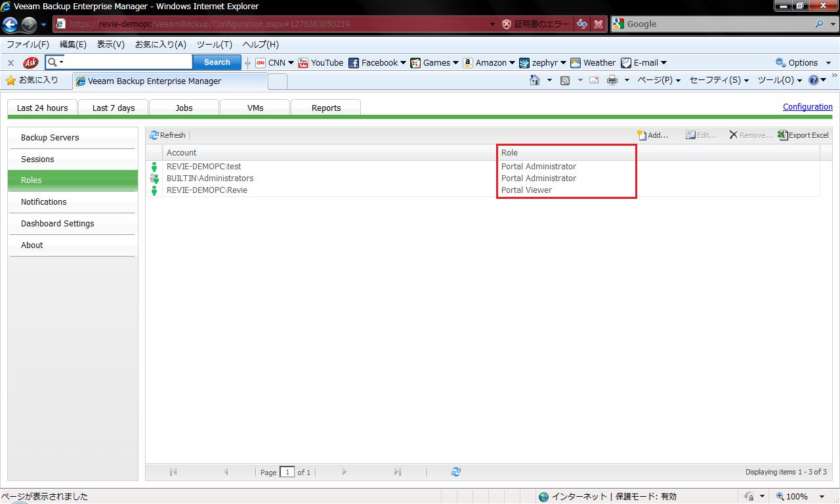Click the Export Excel button
This screenshot has width=840, height=504.
tap(803, 135)
